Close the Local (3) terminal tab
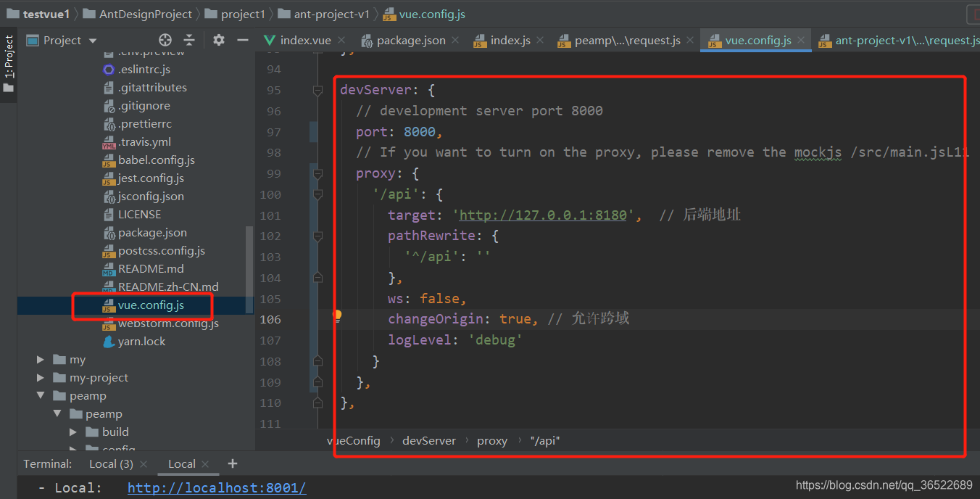Viewport: 980px width, 499px height. point(144,464)
